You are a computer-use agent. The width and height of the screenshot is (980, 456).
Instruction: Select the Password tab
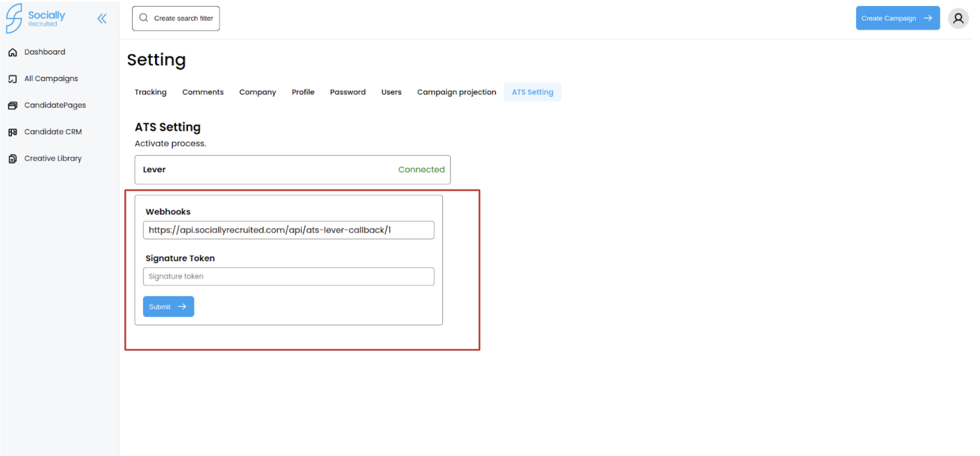(x=347, y=92)
